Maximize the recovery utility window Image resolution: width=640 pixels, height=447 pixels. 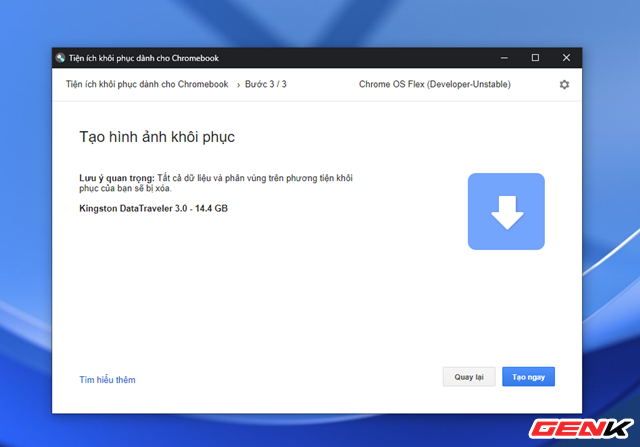[x=535, y=58]
